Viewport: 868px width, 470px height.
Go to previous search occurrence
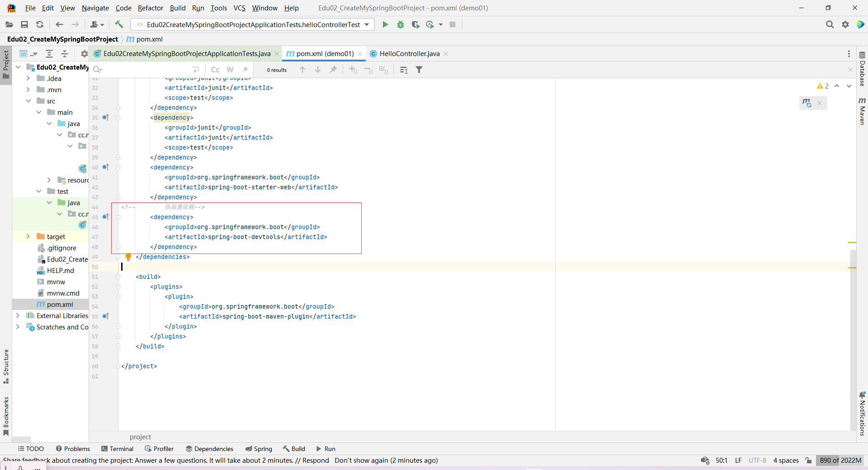coord(302,70)
